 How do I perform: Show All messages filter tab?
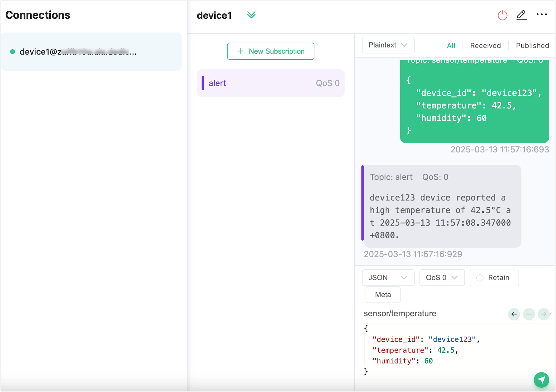tap(451, 46)
